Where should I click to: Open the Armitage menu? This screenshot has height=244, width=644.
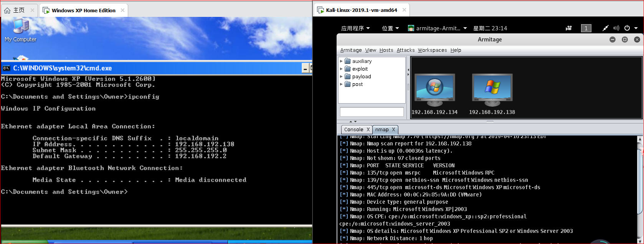[x=351, y=50]
